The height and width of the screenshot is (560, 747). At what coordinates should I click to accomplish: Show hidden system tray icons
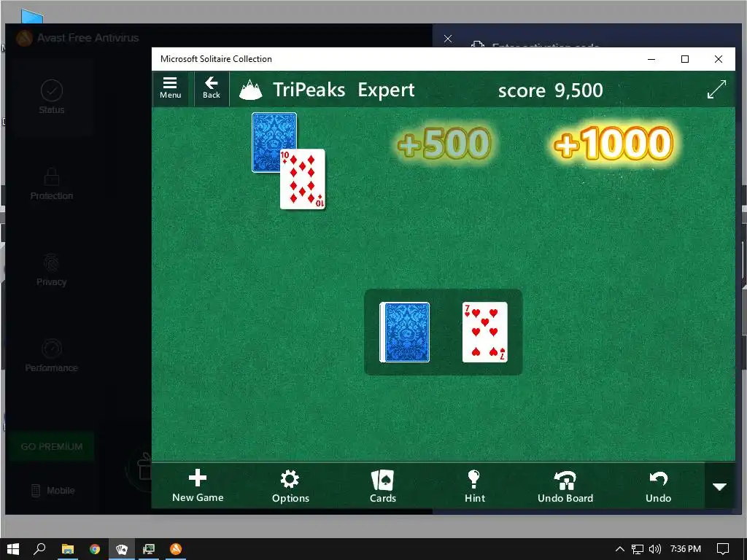(x=619, y=549)
